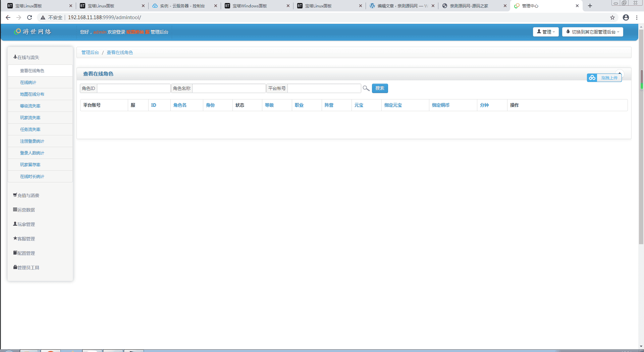Open the Chrome three-dot menu
The height and width of the screenshot is (352, 644).
[637, 17]
